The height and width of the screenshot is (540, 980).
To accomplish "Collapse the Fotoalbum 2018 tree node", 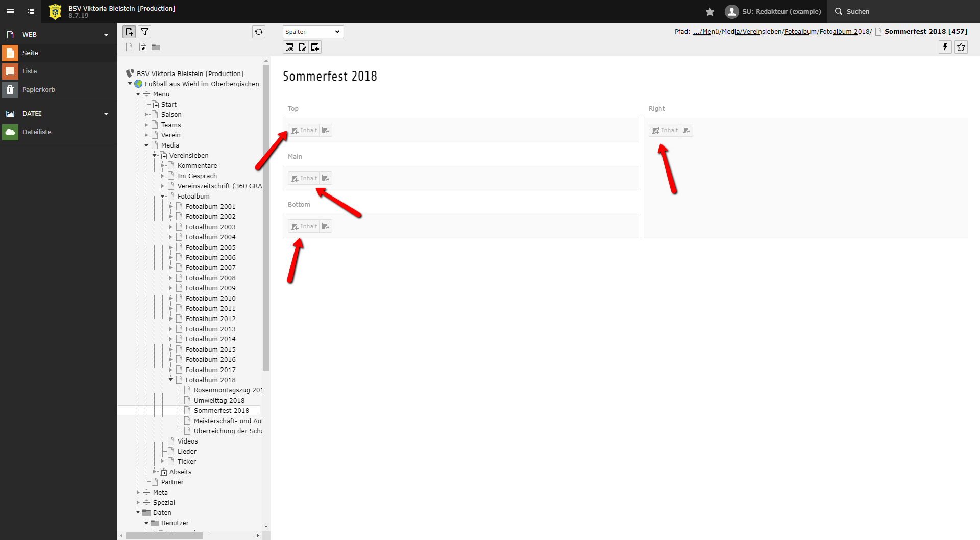I will [171, 380].
